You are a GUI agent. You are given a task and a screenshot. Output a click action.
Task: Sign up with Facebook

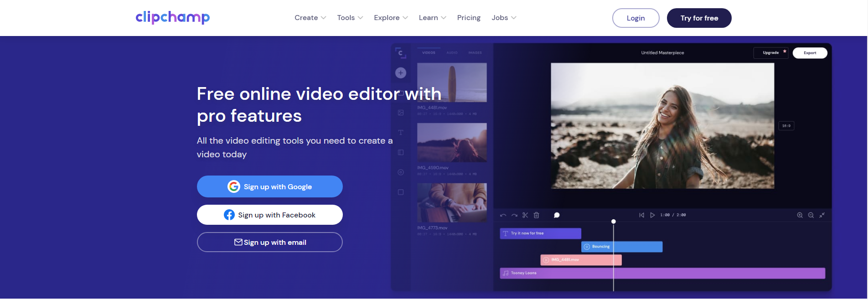point(269,215)
